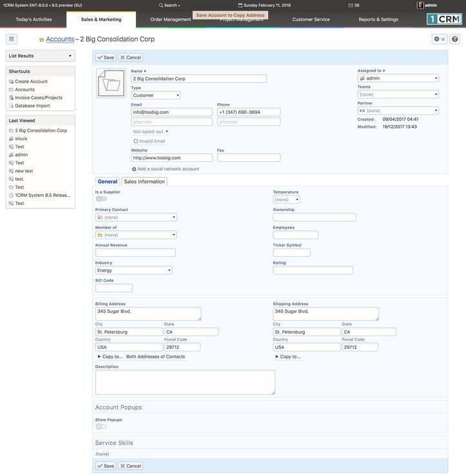The height and width of the screenshot is (476, 466).
Task: Switch to the Sales Information tab
Action: 144,181
